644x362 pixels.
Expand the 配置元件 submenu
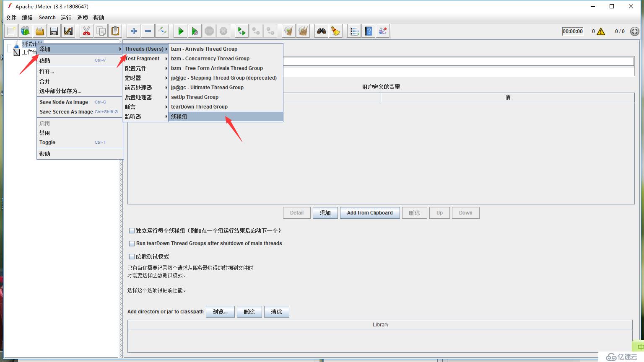[145, 68]
